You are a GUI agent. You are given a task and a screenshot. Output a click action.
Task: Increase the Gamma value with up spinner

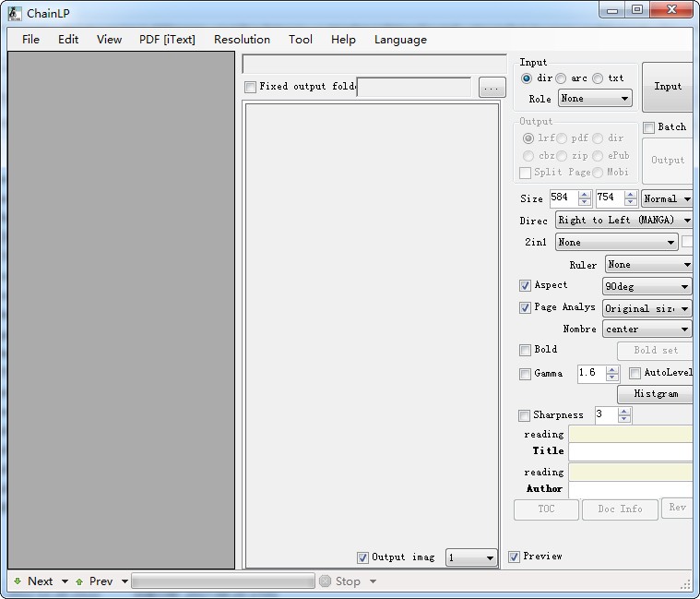click(612, 369)
